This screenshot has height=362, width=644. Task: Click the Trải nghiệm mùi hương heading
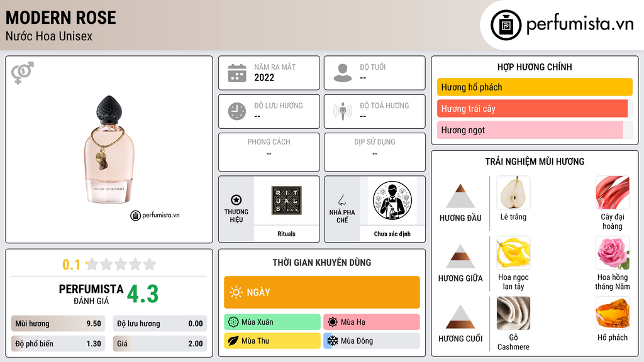tap(535, 162)
